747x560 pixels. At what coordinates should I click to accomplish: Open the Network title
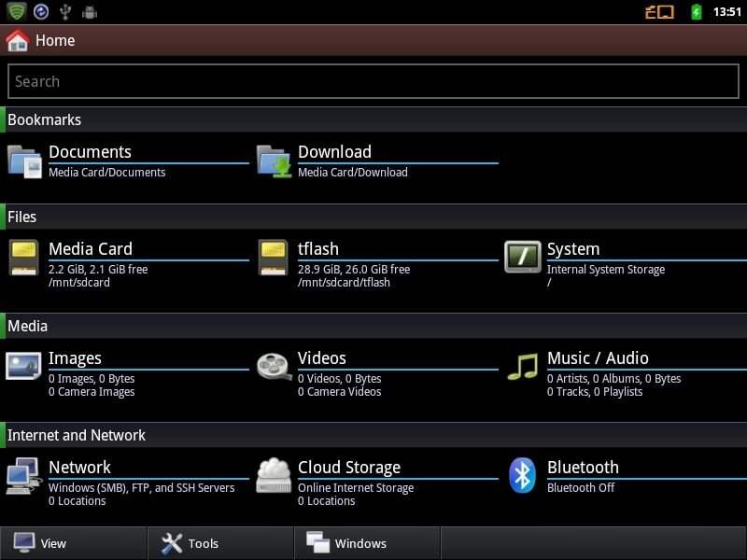tap(79, 468)
